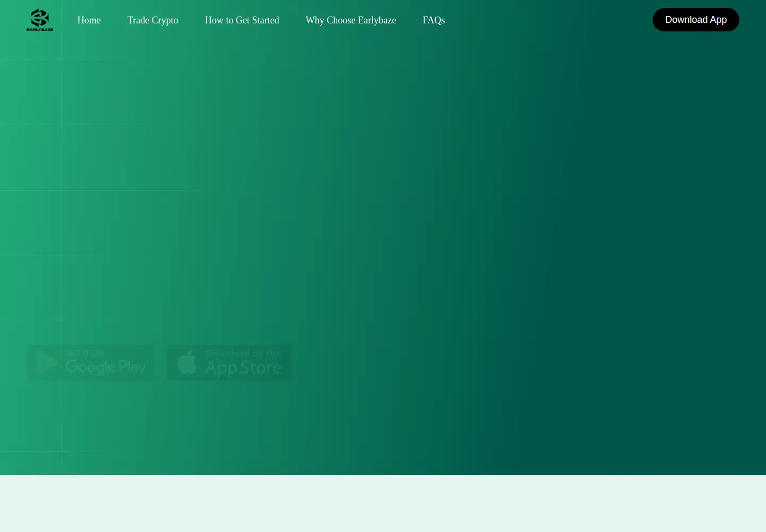Go to Trade Crypto section

tap(153, 20)
